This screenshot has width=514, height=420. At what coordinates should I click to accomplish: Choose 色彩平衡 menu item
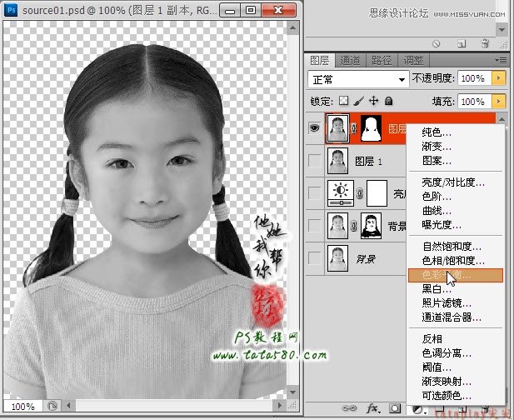(456, 275)
